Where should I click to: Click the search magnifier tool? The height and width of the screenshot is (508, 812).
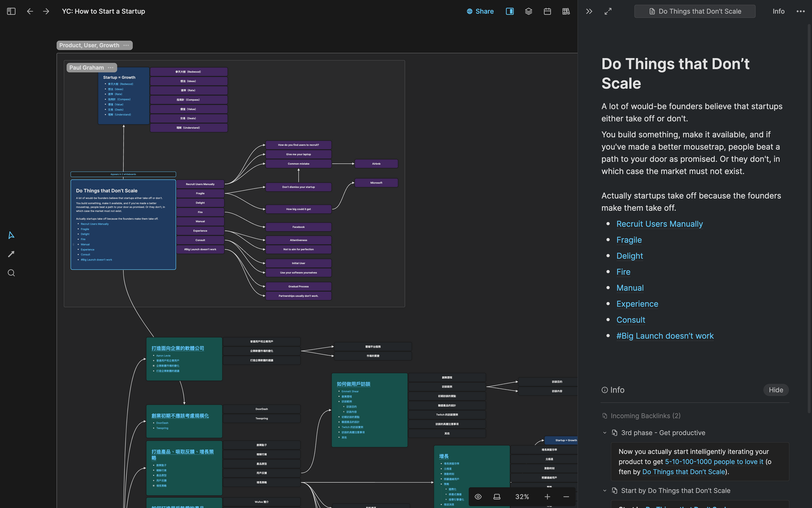(x=11, y=273)
